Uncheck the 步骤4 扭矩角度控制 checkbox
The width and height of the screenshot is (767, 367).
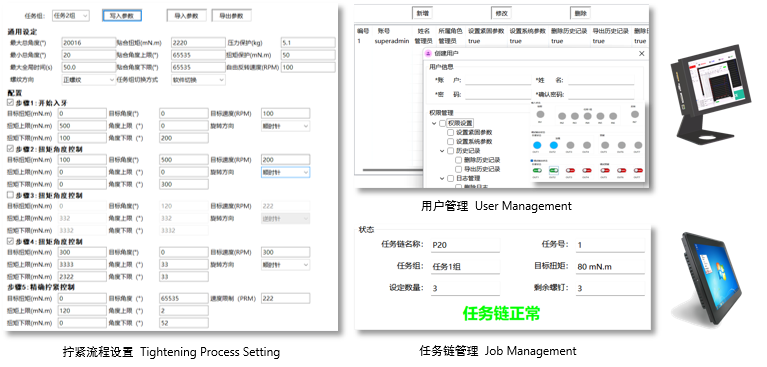[x=10, y=241]
